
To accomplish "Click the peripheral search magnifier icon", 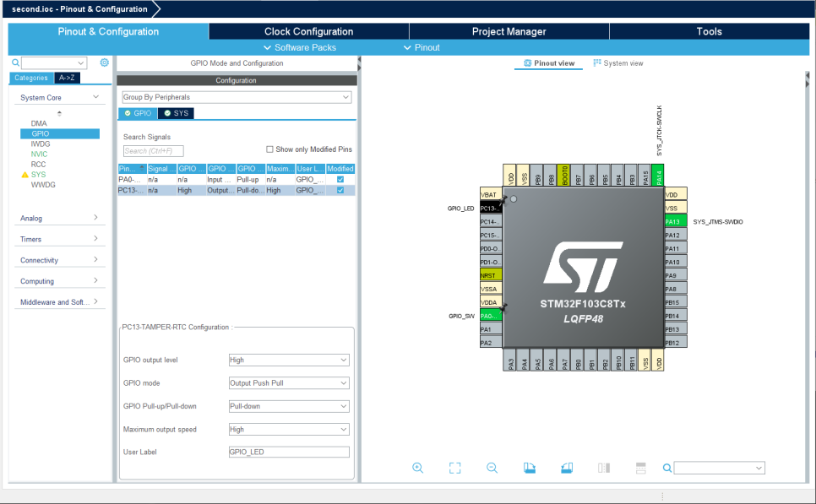I will [15, 63].
